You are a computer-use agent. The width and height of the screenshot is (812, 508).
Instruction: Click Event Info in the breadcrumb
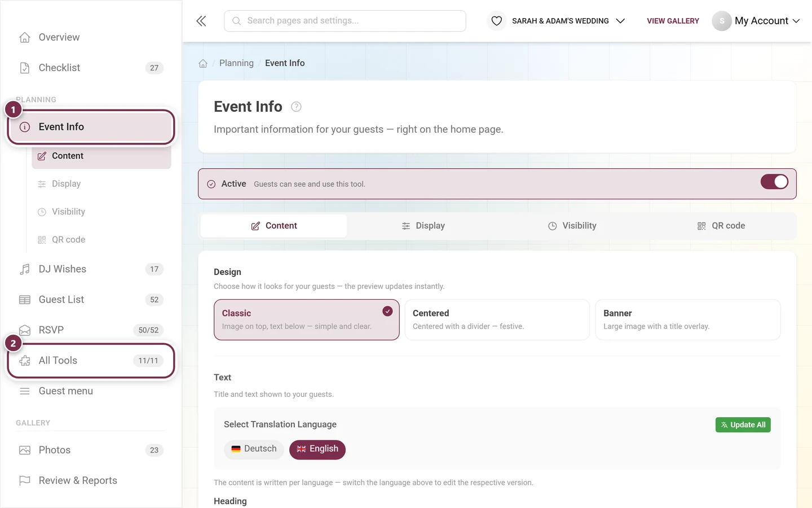pos(285,63)
